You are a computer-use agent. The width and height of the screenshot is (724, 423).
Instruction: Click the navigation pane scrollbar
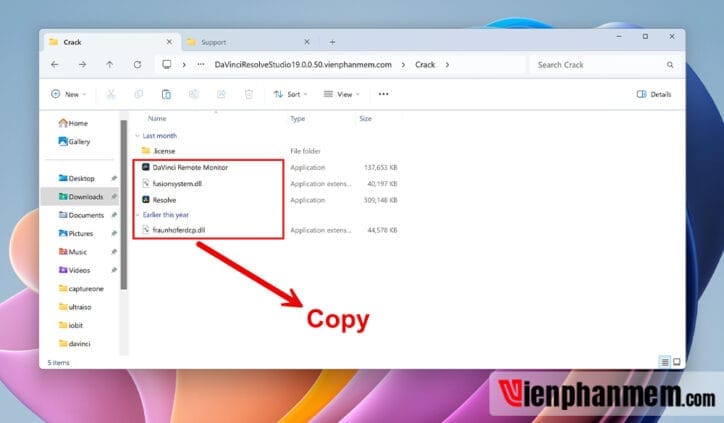coord(124,205)
